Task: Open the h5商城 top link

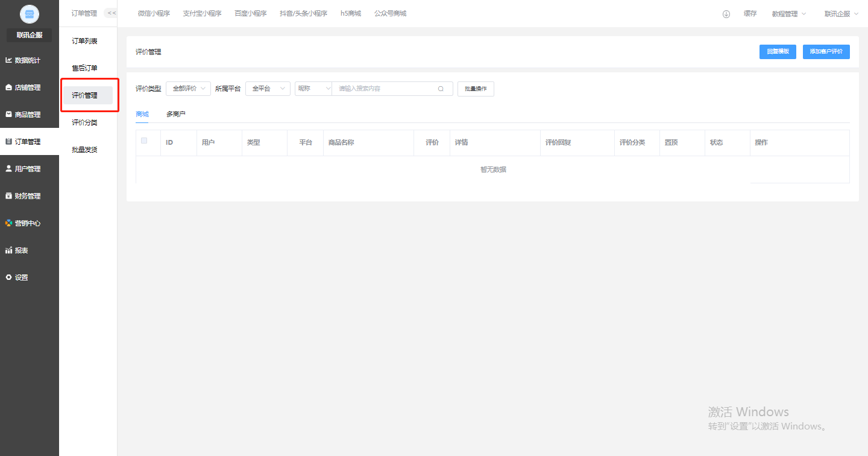Action: [x=351, y=13]
